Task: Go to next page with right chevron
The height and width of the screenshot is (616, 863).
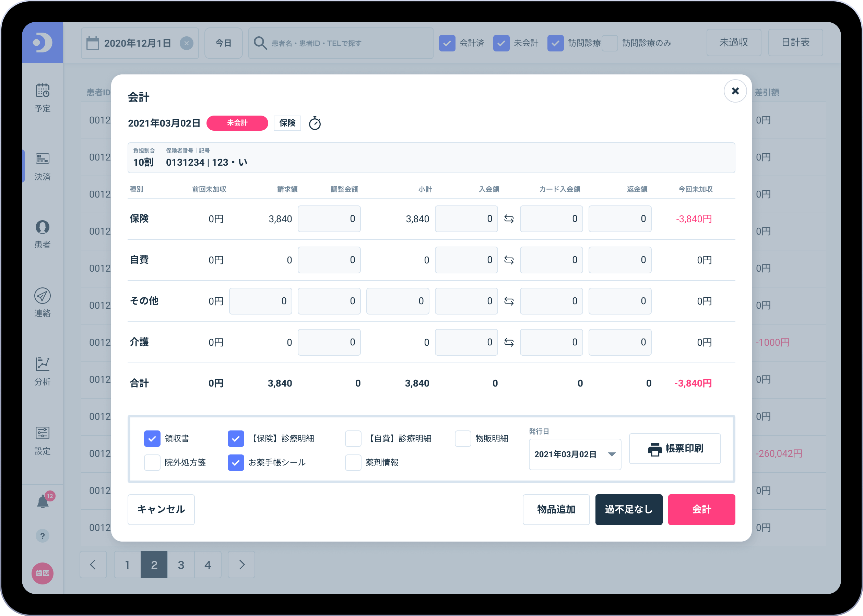Action: (241, 565)
